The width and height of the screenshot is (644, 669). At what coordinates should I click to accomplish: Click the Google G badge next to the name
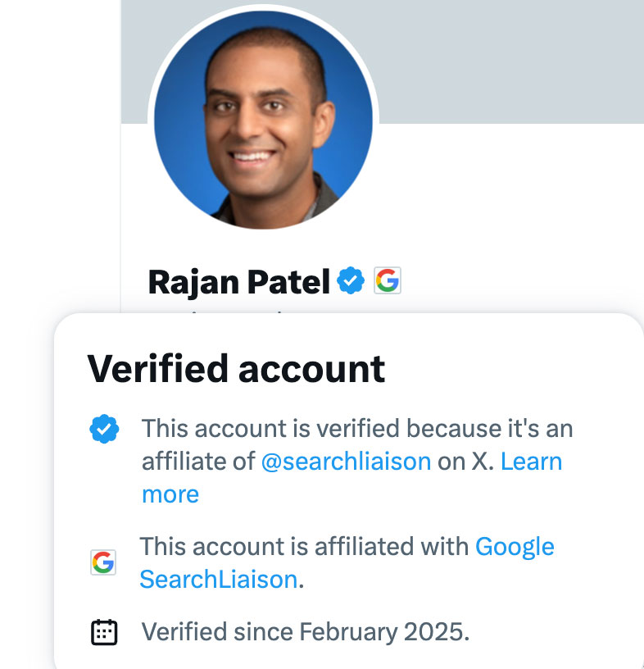tap(387, 280)
